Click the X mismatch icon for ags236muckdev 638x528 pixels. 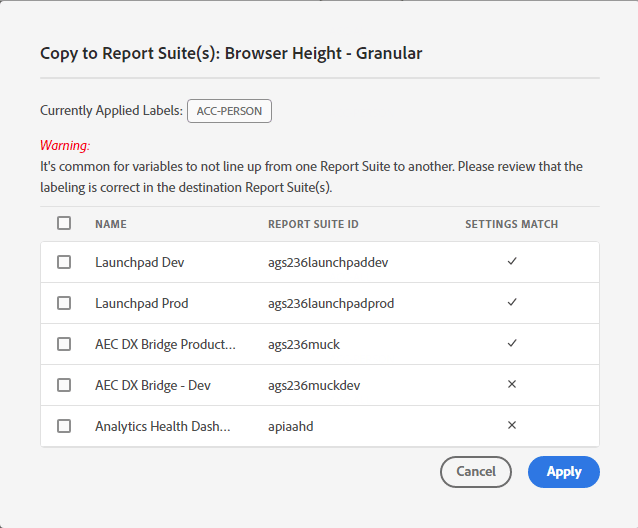(x=512, y=385)
